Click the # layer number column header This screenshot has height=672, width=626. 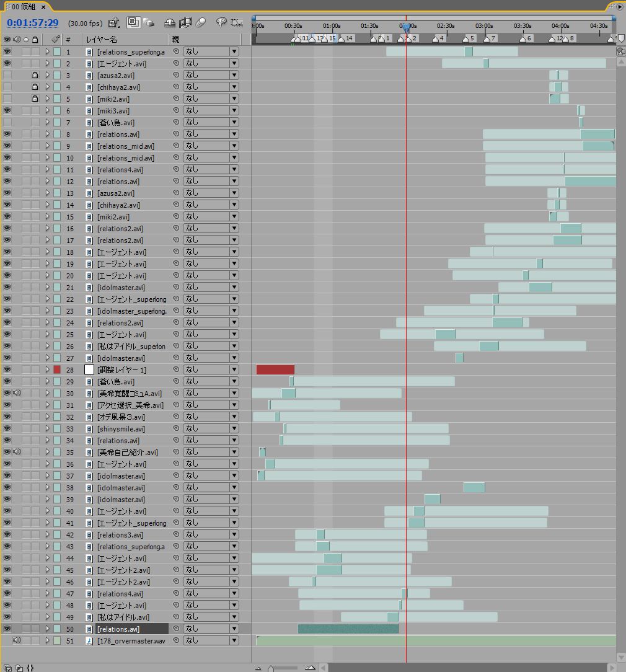tap(68, 40)
